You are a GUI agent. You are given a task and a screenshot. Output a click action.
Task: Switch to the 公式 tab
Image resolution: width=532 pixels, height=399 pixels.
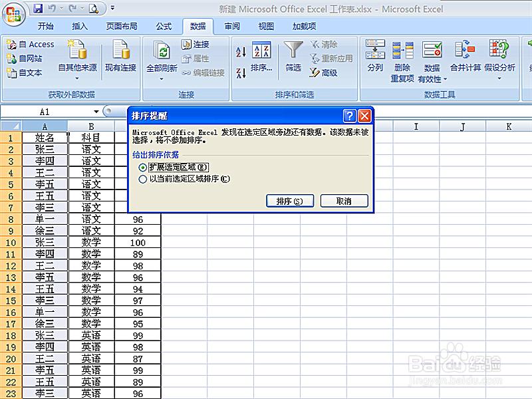point(164,27)
